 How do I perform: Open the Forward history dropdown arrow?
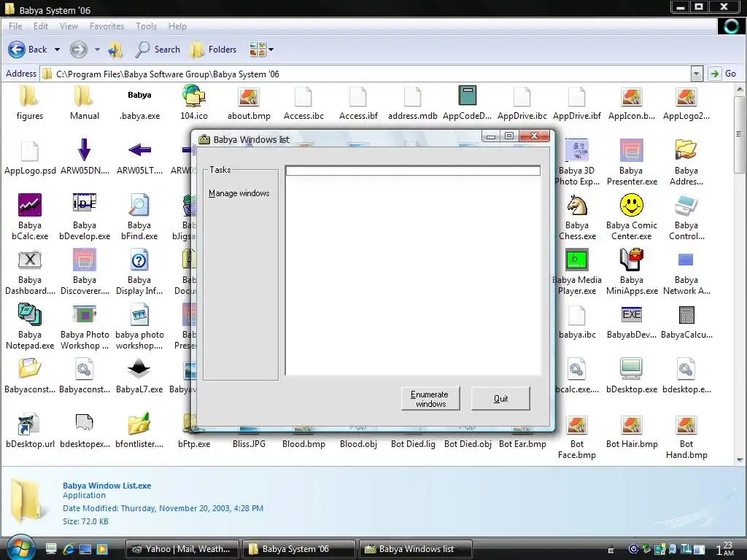pyautogui.click(x=97, y=49)
